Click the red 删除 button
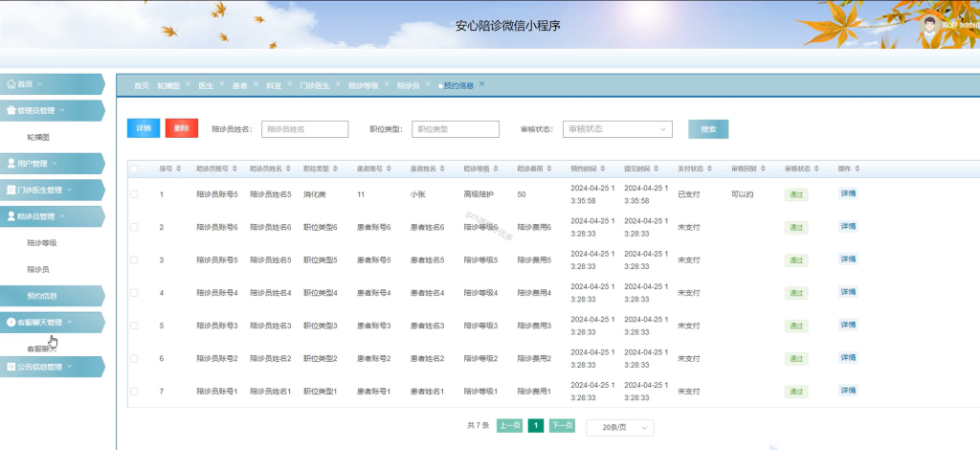 (182, 128)
